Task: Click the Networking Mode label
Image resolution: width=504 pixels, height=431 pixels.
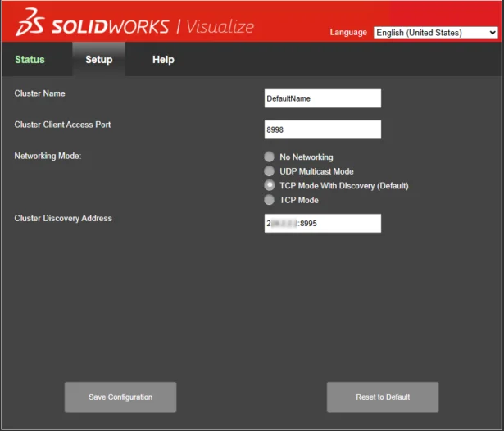Action: (48, 155)
